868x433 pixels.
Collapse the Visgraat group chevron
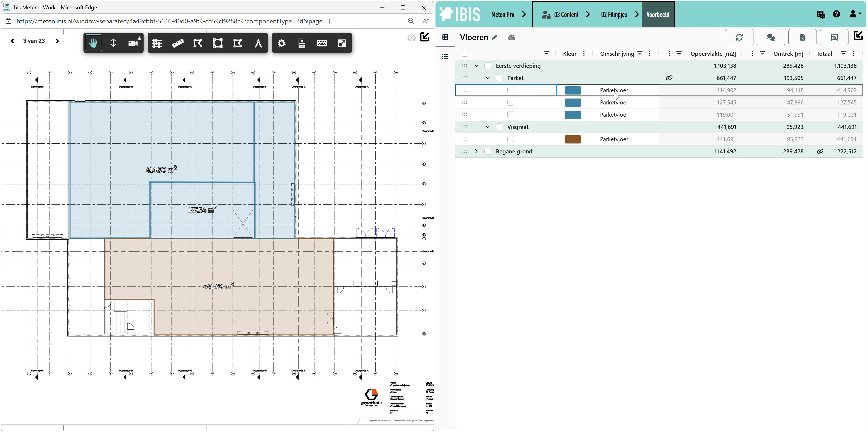pyautogui.click(x=488, y=127)
